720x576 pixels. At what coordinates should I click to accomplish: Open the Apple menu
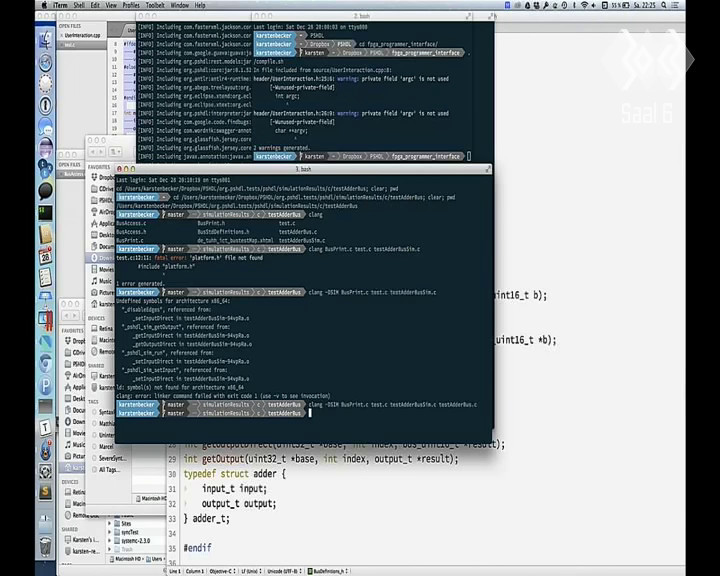click(x=44, y=5)
